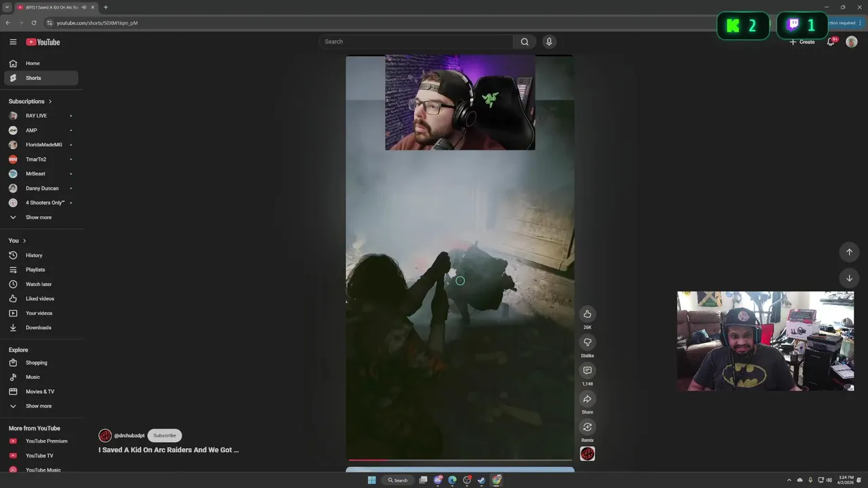Share this Short

coord(587,399)
